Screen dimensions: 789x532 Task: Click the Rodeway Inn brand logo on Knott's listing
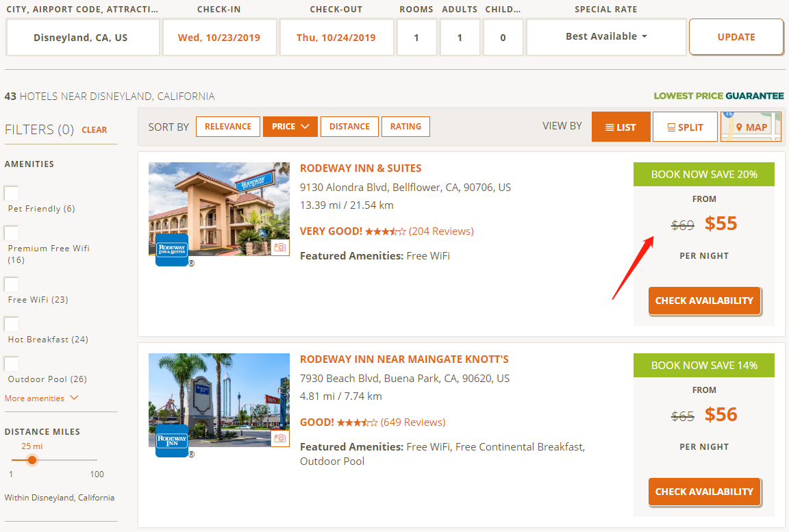click(x=172, y=440)
